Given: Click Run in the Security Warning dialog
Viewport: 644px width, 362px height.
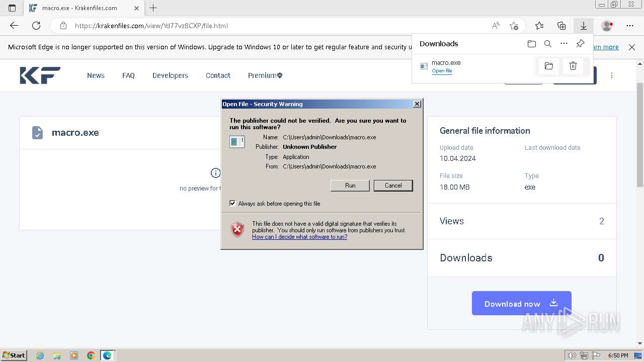Looking at the screenshot, I should [350, 186].
